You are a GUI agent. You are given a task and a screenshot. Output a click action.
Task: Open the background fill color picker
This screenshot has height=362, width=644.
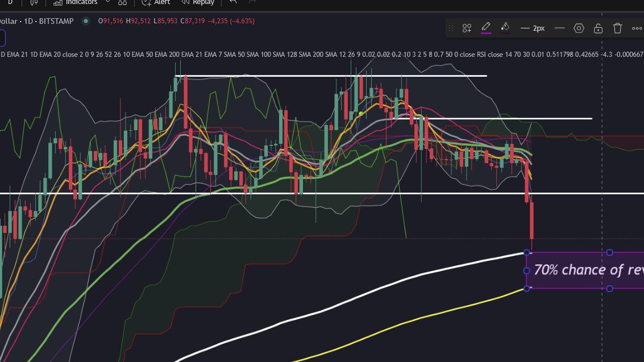coord(505,28)
